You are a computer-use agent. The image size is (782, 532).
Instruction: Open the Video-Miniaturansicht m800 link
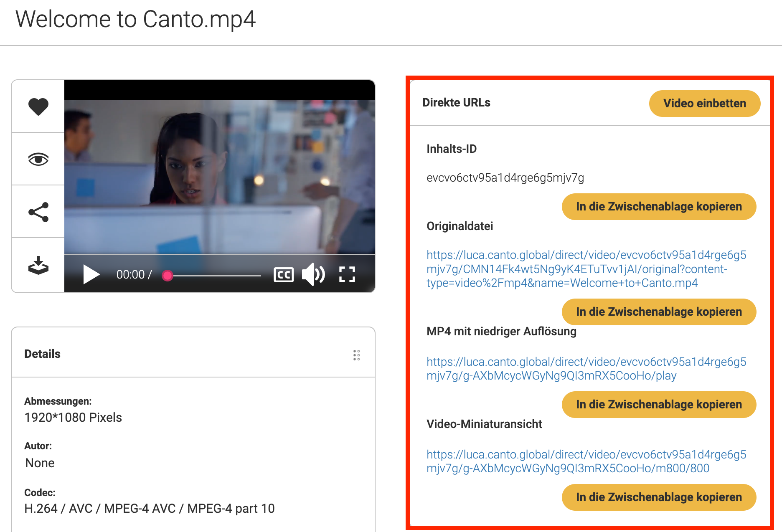pyautogui.click(x=586, y=461)
